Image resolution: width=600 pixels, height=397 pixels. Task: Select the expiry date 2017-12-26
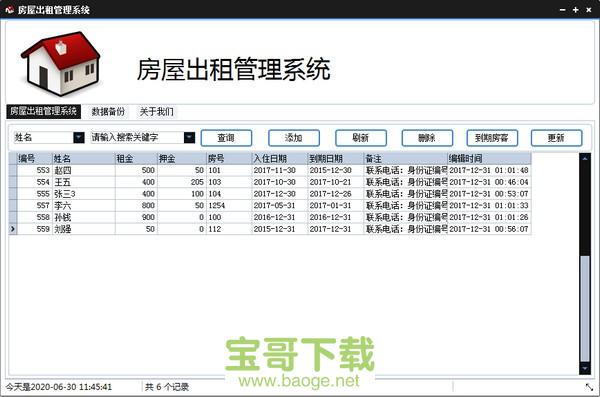[336, 194]
